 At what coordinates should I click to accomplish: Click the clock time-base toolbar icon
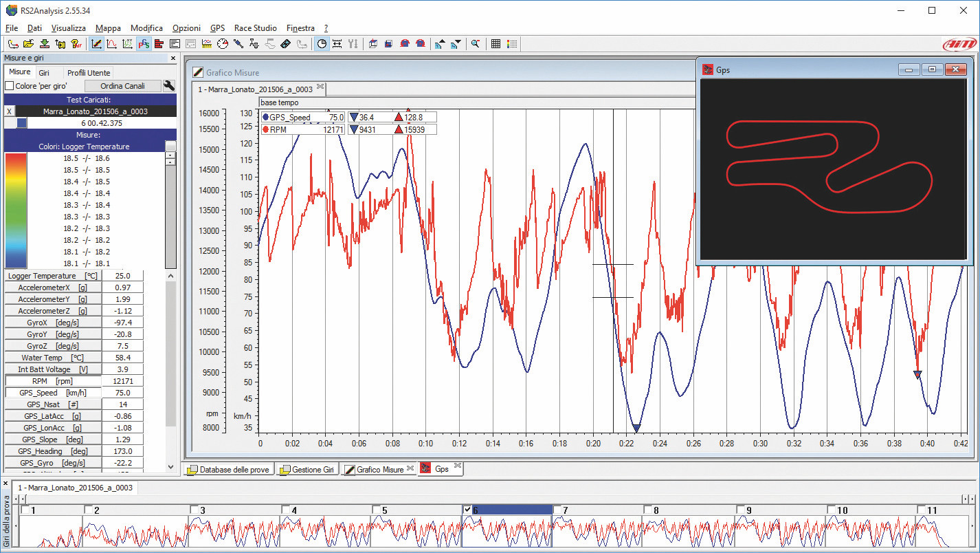click(x=321, y=44)
